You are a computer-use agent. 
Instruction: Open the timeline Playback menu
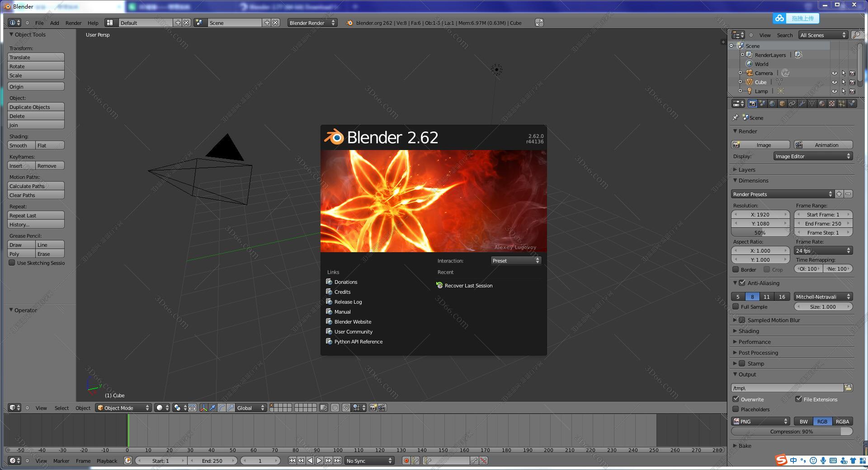tap(107, 461)
